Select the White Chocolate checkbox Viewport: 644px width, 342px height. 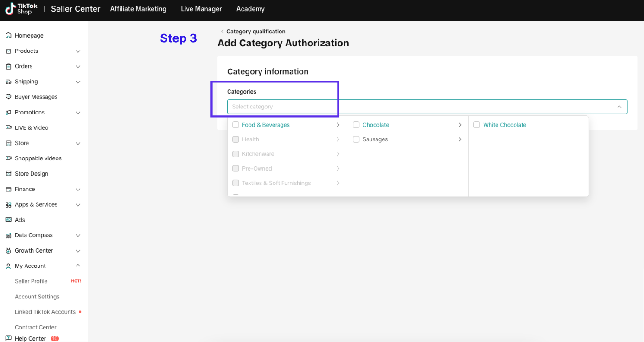coord(477,125)
